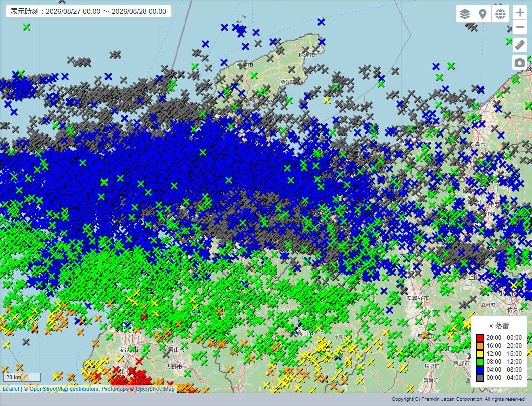
Task: Click the orange 16:00 - 20:00 legend swatch
Action: (480, 346)
